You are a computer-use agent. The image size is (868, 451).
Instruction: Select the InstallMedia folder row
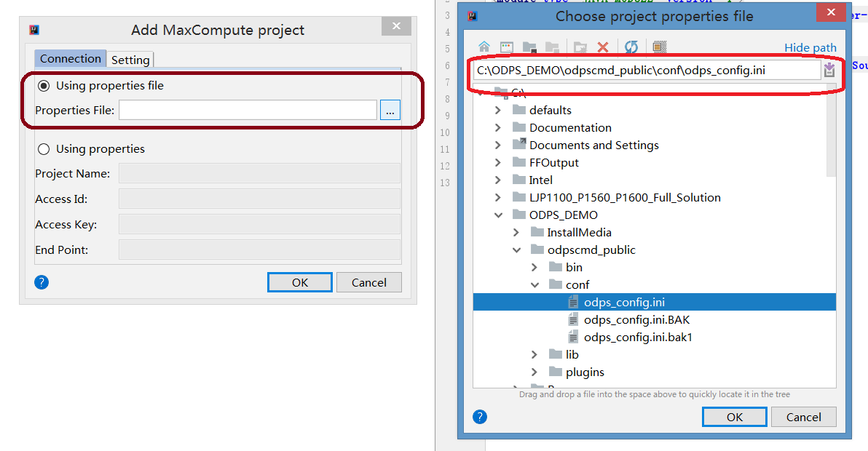(x=655, y=233)
